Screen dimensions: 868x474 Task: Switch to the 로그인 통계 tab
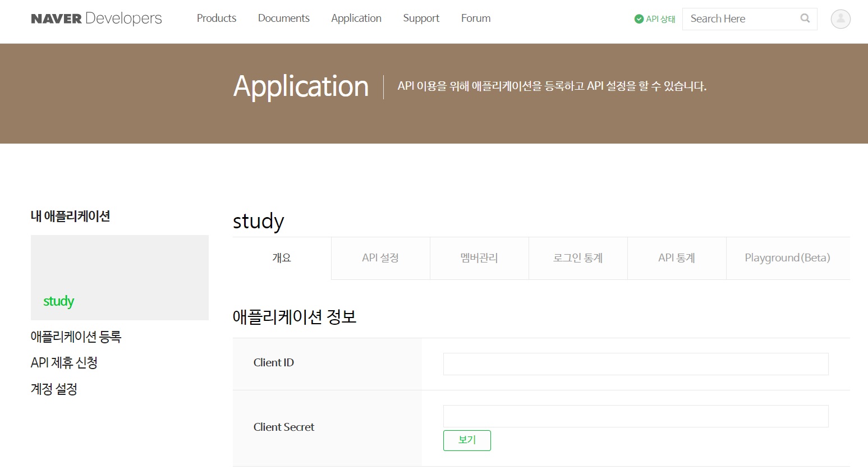[578, 258]
